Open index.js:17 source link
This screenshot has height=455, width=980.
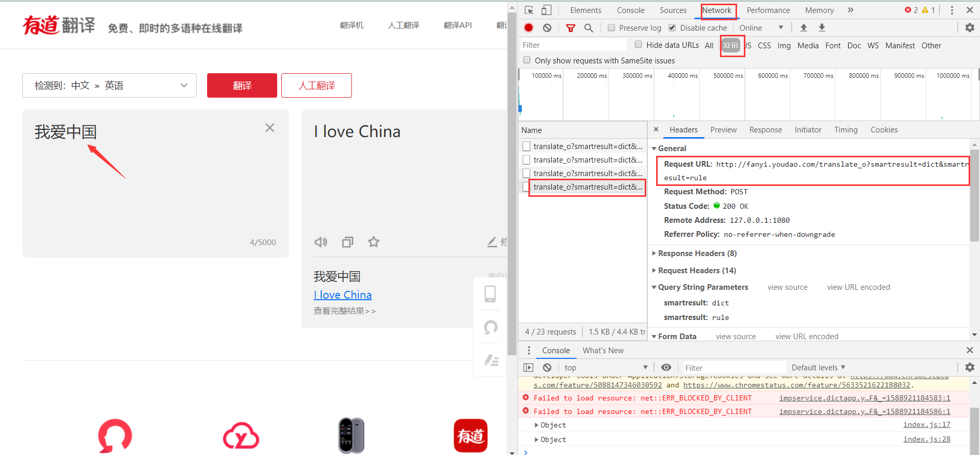(927, 424)
